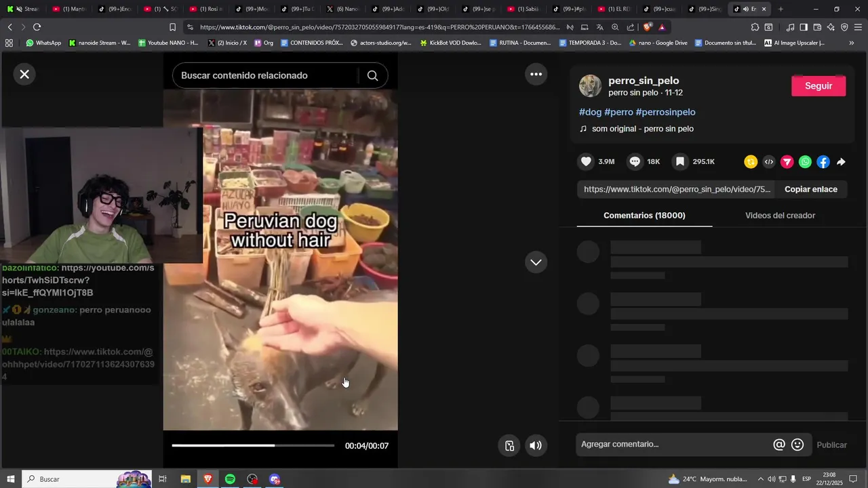The image size is (868, 488).
Task: Click the Brave Shields lion icon
Action: pos(648,27)
